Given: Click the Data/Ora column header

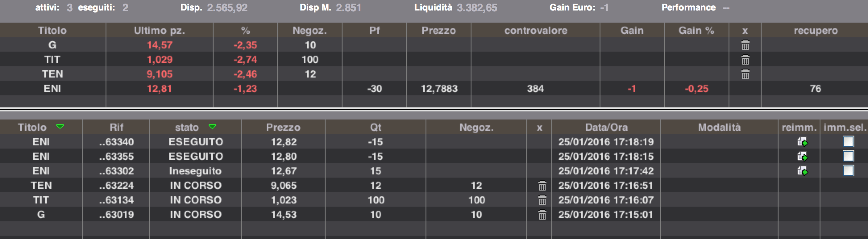Looking at the screenshot, I should (606, 128).
